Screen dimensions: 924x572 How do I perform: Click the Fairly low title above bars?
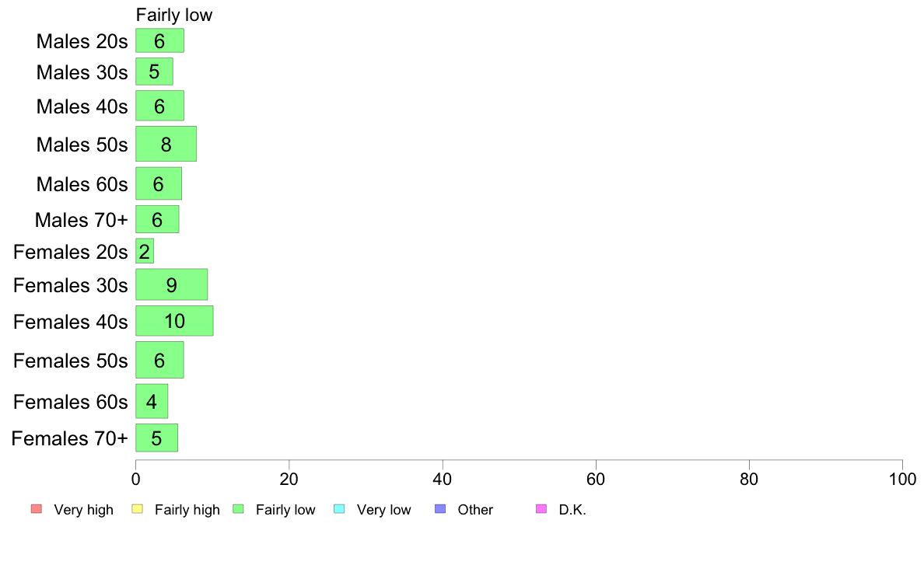pos(174,15)
